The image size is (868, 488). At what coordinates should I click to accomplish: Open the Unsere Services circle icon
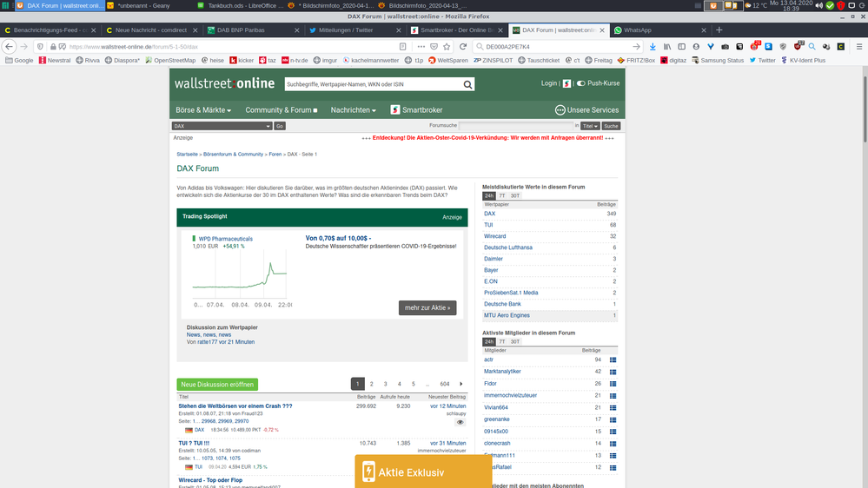pos(560,110)
